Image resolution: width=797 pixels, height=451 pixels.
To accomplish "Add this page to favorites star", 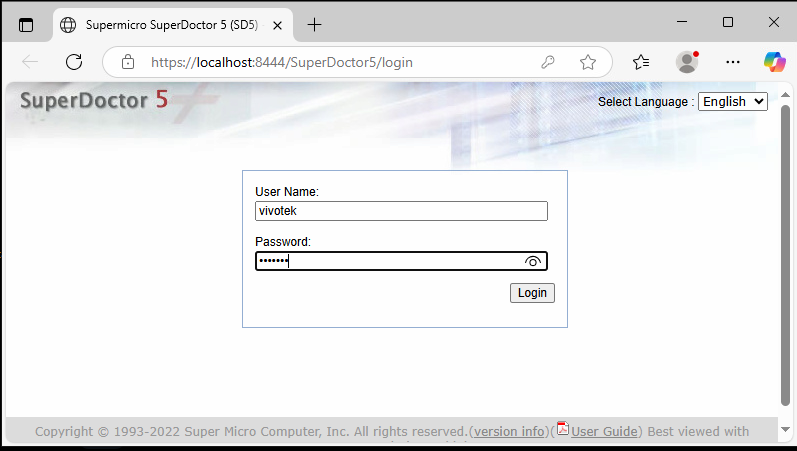I will pyautogui.click(x=588, y=62).
